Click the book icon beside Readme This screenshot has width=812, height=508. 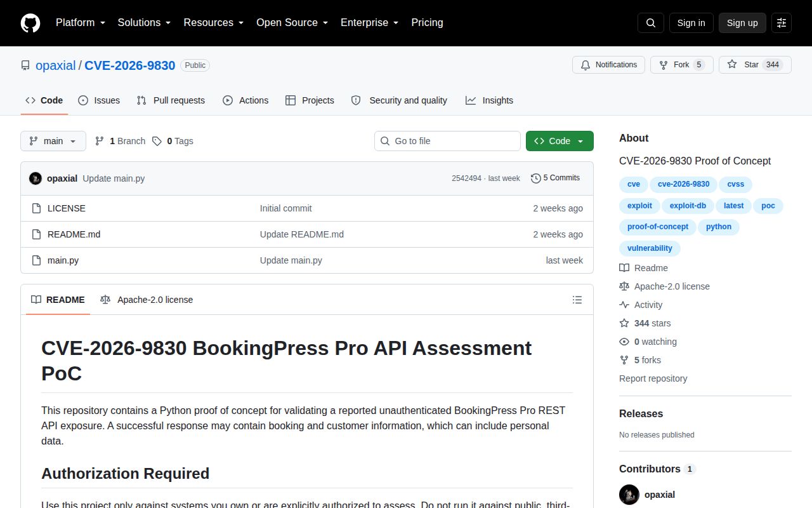pos(624,268)
